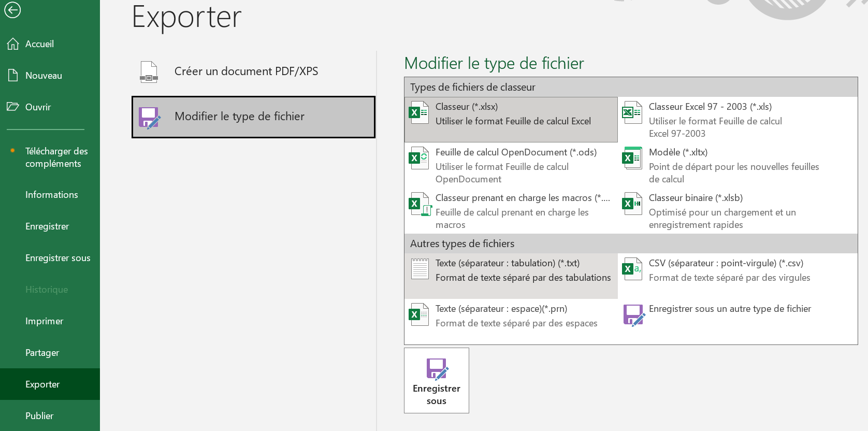Image resolution: width=868 pixels, height=431 pixels.
Task: Open the Imprimer page
Action: point(50,321)
